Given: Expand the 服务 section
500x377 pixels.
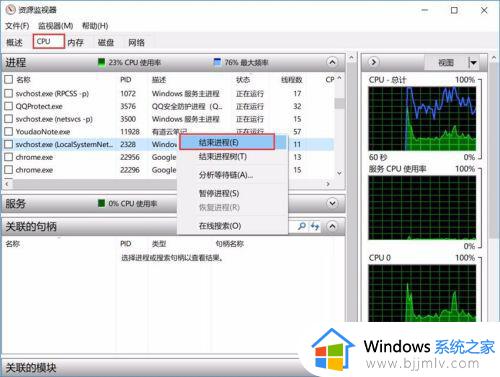Looking at the screenshot, I should coord(332,203).
